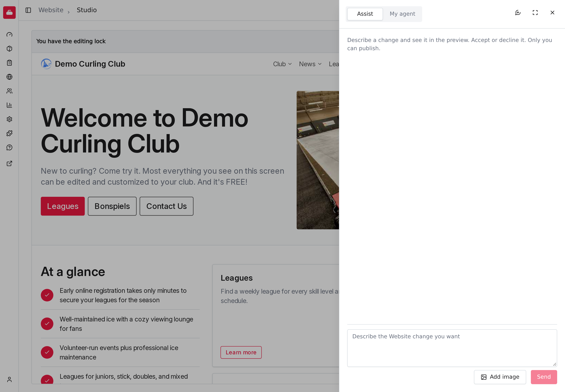The image size is (565, 392).
Task: Expand the assistant panel to fullscreen
Action: tap(535, 13)
